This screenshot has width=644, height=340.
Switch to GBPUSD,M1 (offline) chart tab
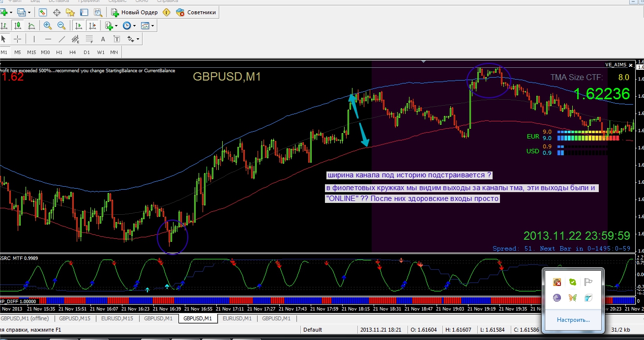(25, 318)
